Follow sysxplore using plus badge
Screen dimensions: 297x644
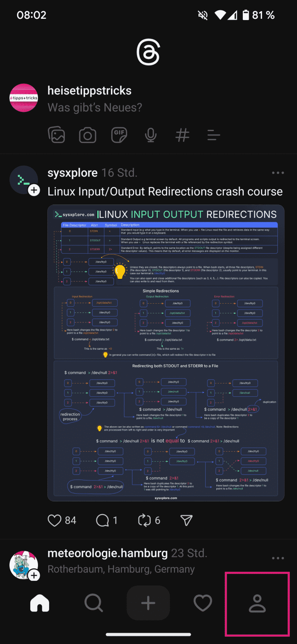[x=34, y=190]
